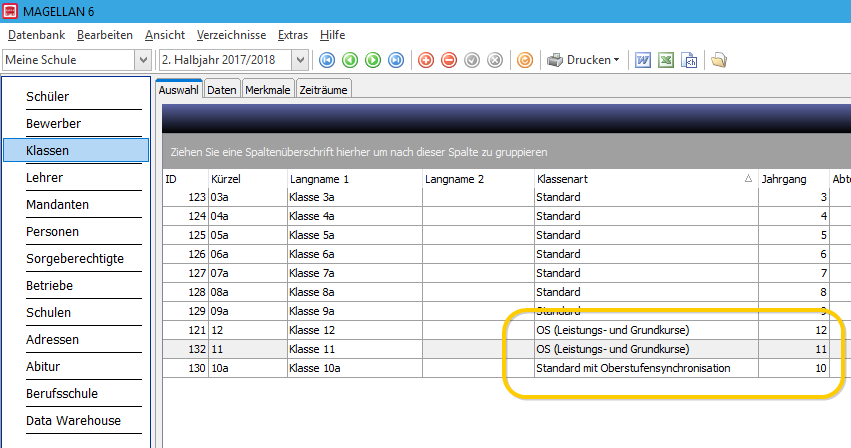Image resolution: width=851 pixels, height=448 pixels.
Task: Export to Word using the W icon
Action: pos(643,60)
